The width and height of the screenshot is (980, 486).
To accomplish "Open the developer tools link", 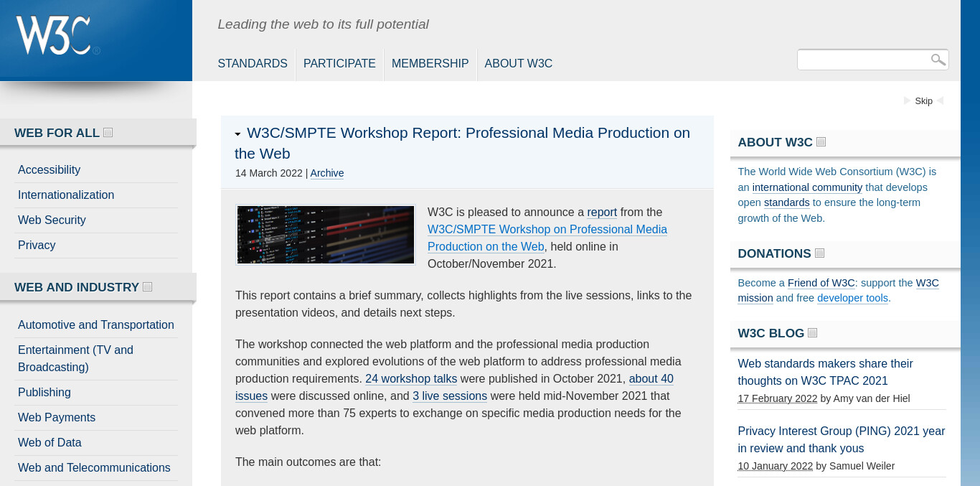I will 852,298.
